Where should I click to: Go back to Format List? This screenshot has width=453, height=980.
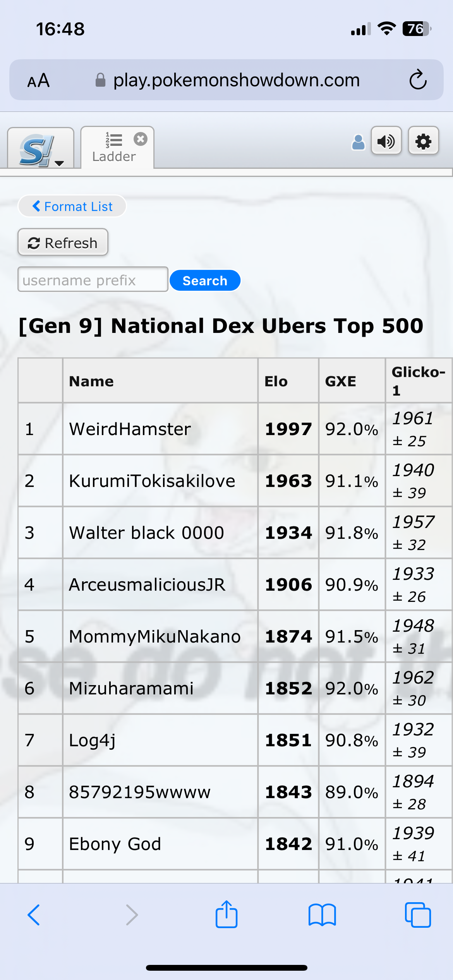(72, 206)
